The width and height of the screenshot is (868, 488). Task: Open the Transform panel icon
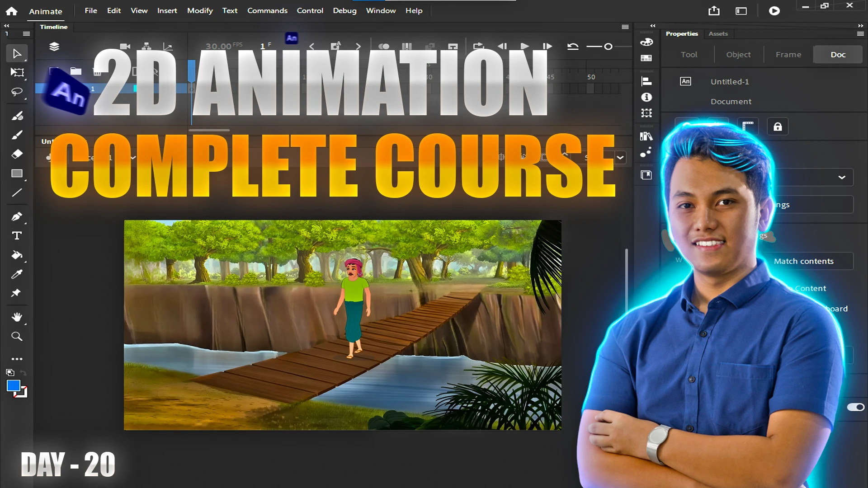point(646,113)
